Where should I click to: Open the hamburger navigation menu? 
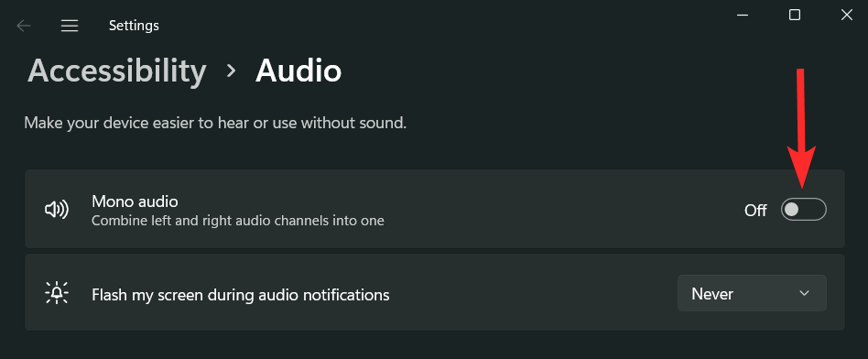[70, 26]
